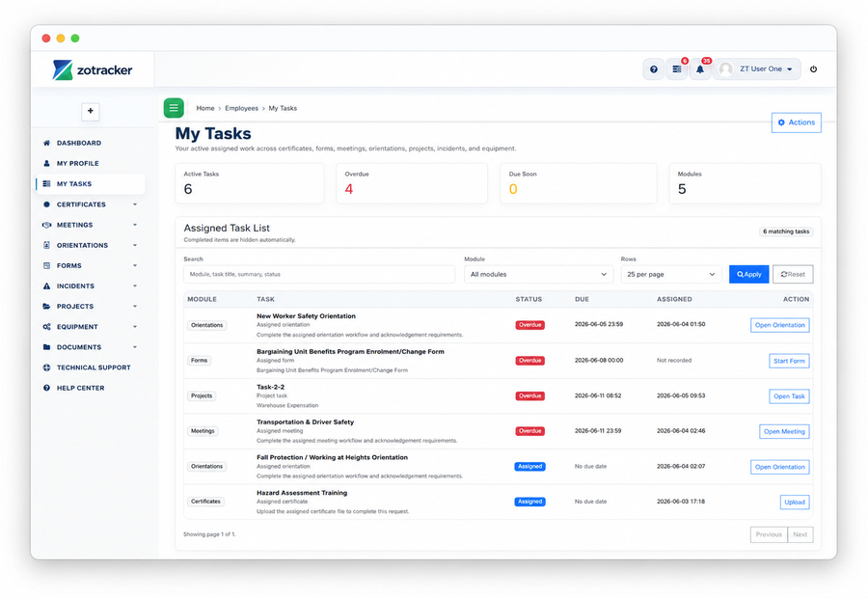Click the Forms sidebar icon

click(46, 266)
